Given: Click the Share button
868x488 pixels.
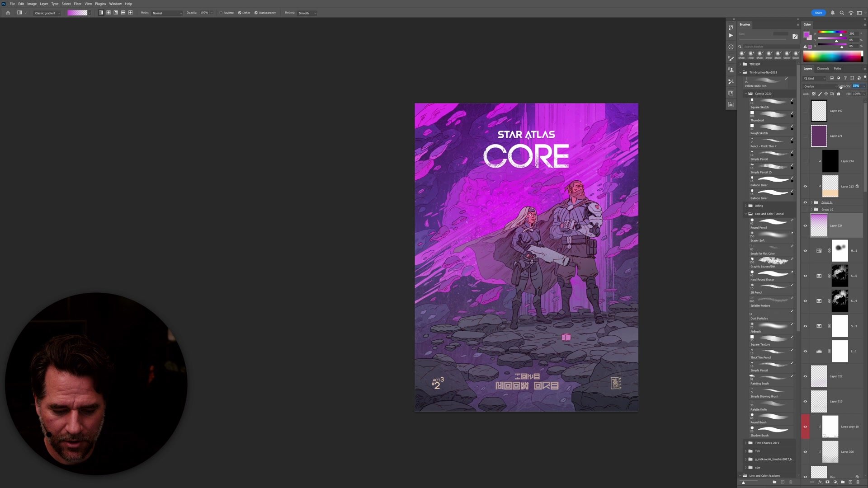Looking at the screenshot, I should [x=818, y=13].
